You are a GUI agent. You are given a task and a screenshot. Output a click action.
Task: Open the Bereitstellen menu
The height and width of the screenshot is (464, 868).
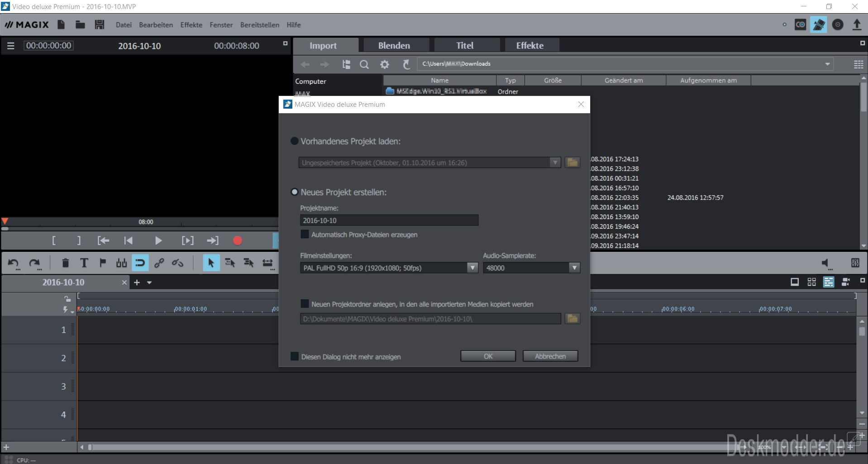tap(260, 25)
